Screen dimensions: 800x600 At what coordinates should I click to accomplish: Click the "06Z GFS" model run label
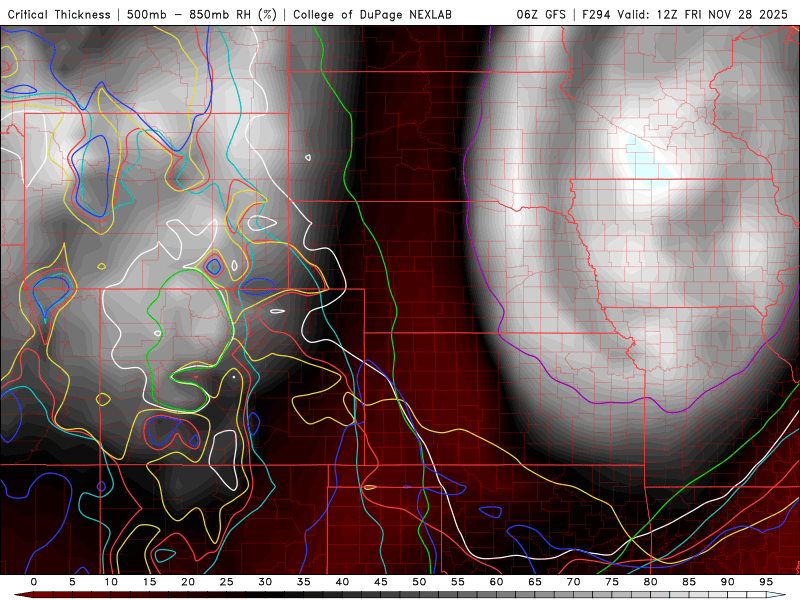[541, 14]
